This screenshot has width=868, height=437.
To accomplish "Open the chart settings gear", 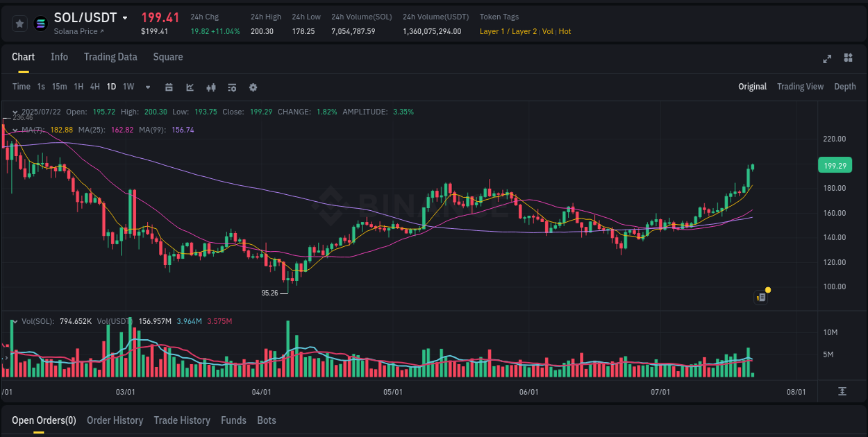I will tap(253, 87).
